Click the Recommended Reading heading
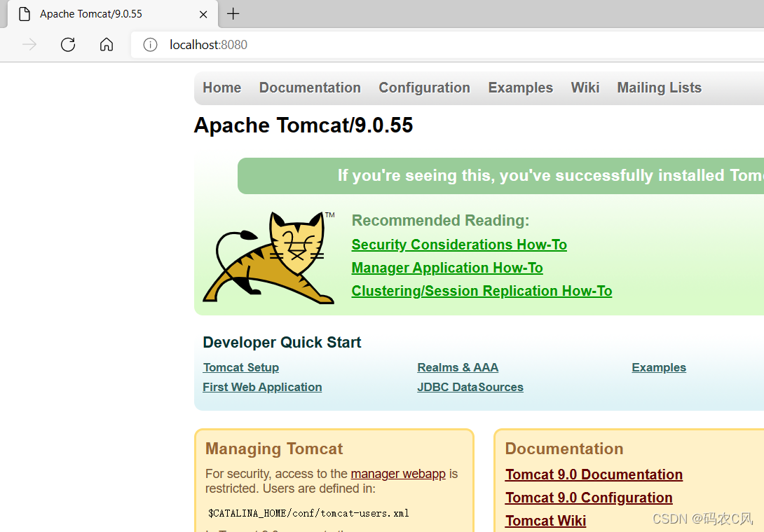Screen dimensions: 764x532 click(x=440, y=220)
